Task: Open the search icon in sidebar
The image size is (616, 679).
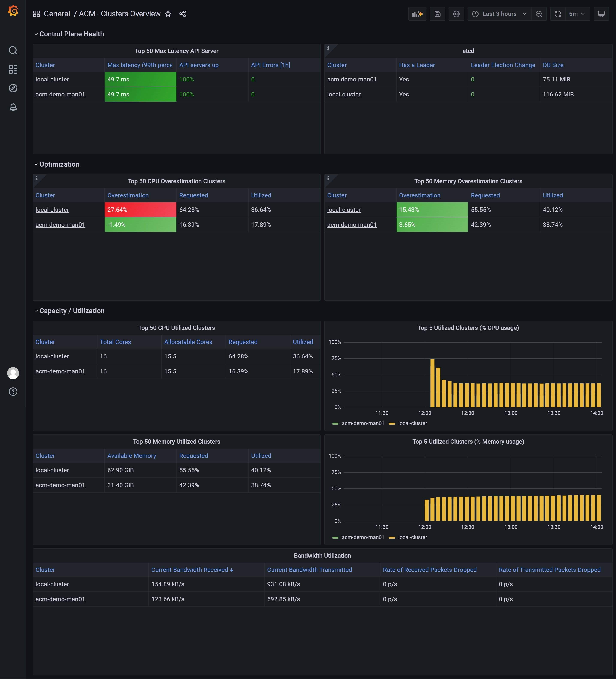Action: click(13, 51)
